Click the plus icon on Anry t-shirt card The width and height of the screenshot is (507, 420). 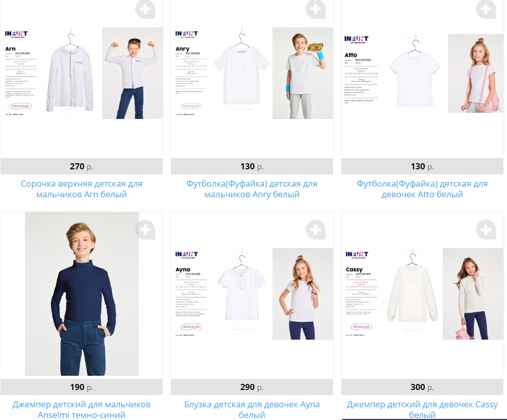[316, 9]
